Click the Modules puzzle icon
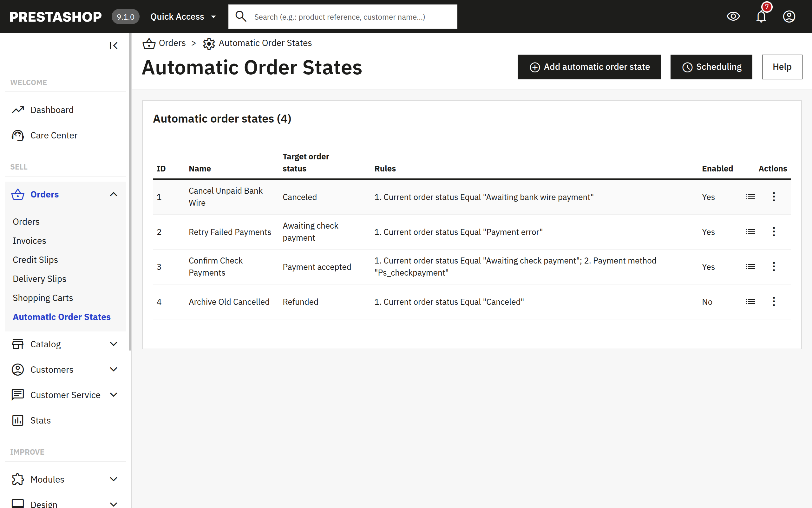This screenshot has width=812, height=508. tap(18, 479)
